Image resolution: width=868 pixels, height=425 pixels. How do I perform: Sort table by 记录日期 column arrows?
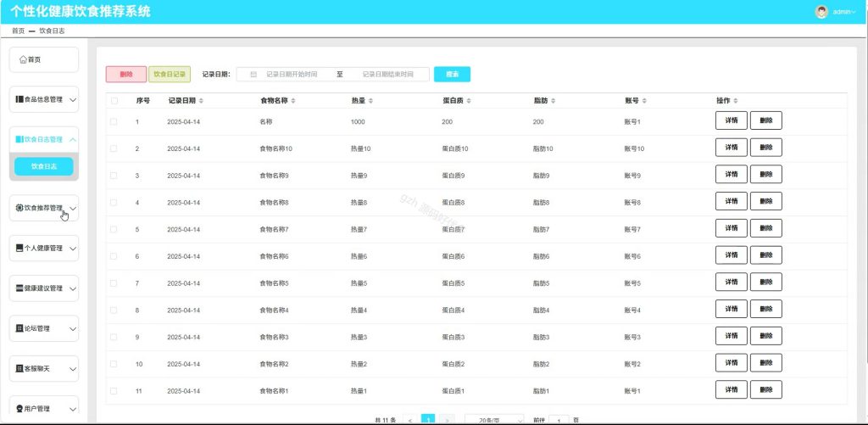point(201,101)
